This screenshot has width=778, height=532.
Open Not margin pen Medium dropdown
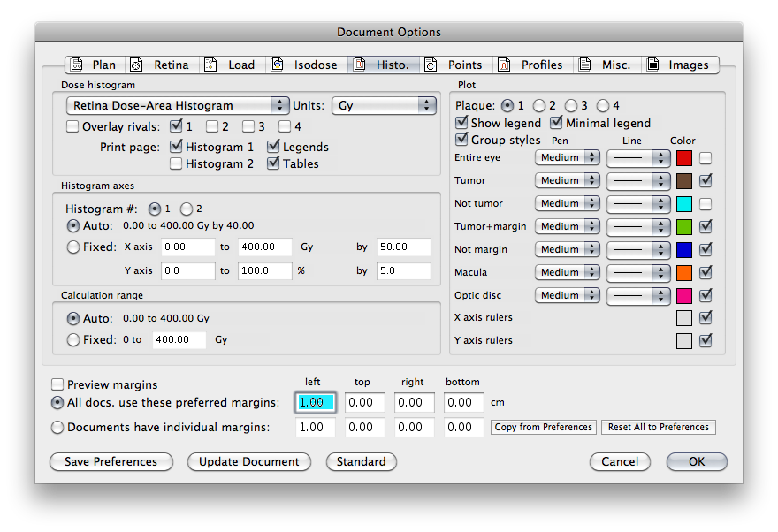pos(567,249)
